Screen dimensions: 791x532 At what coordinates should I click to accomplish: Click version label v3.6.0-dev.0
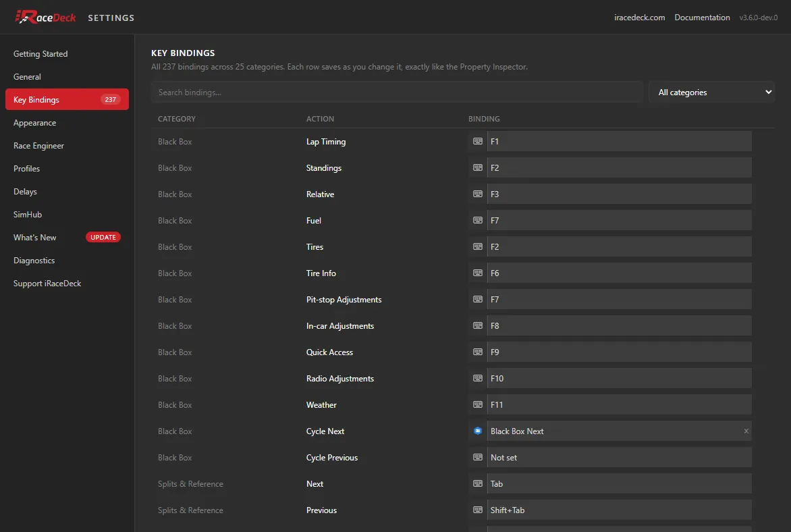click(x=758, y=18)
